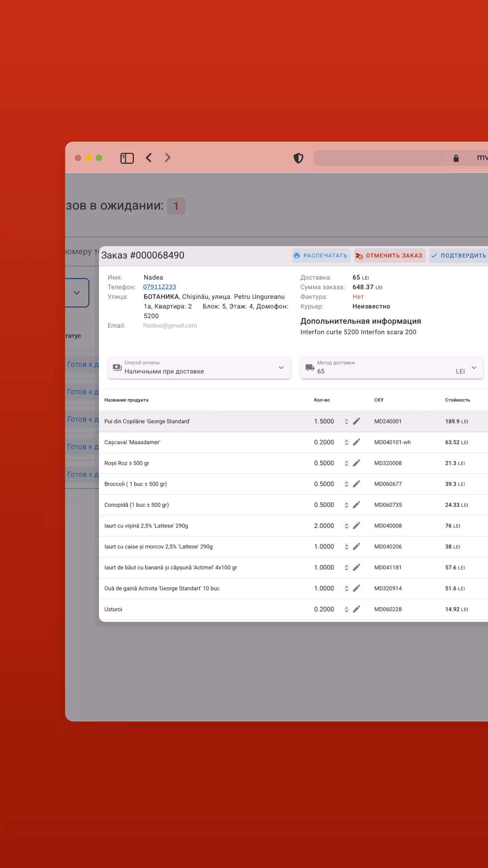Click the privacy shield icon

[x=298, y=158]
